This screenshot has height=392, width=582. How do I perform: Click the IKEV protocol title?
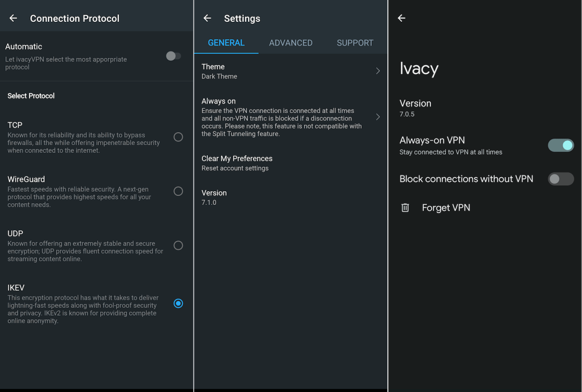pos(16,287)
